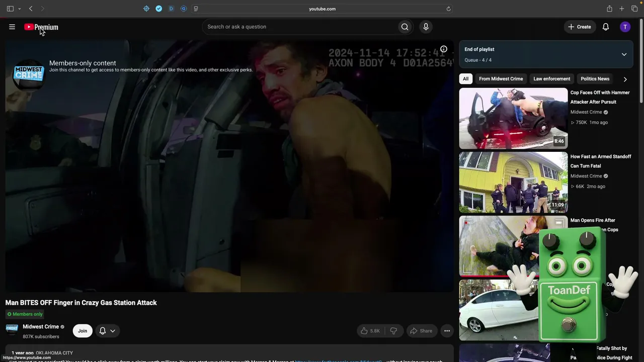Open 'Cop Faces Off with Hammer Attacker' thumbnail
Screen dimensions: 644x362
pyautogui.click(x=513, y=119)
